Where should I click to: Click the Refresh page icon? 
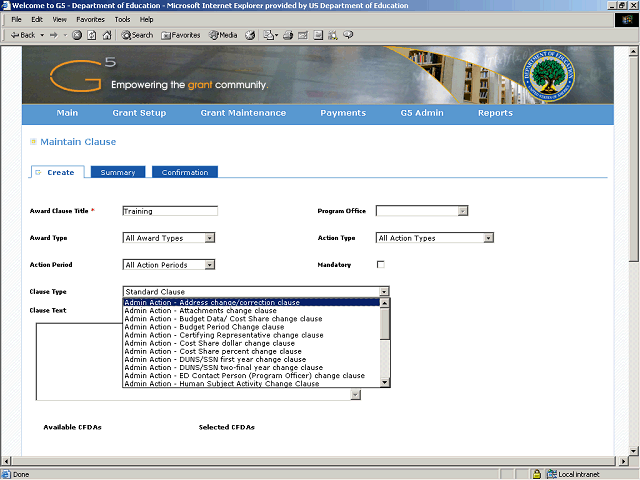pos(92,35)
